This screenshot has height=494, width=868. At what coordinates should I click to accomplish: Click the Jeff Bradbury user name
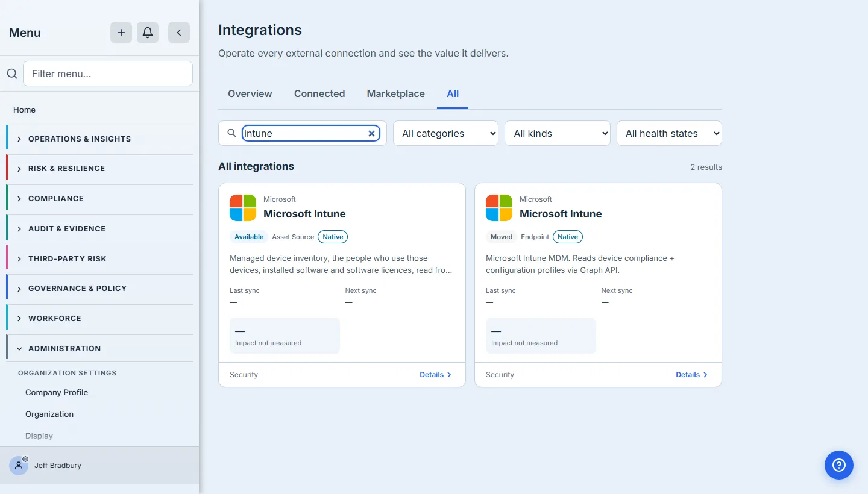point(58,466)
